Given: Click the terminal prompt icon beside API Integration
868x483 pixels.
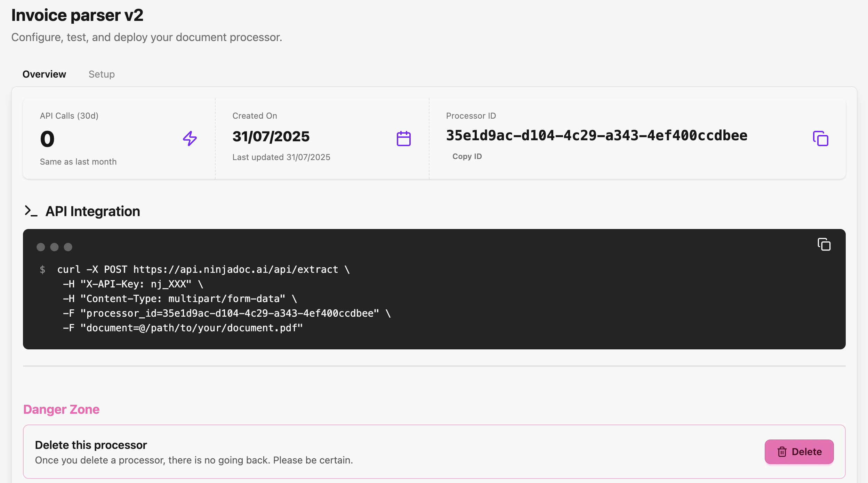Looking at the screenshot, I should point(31,211).
